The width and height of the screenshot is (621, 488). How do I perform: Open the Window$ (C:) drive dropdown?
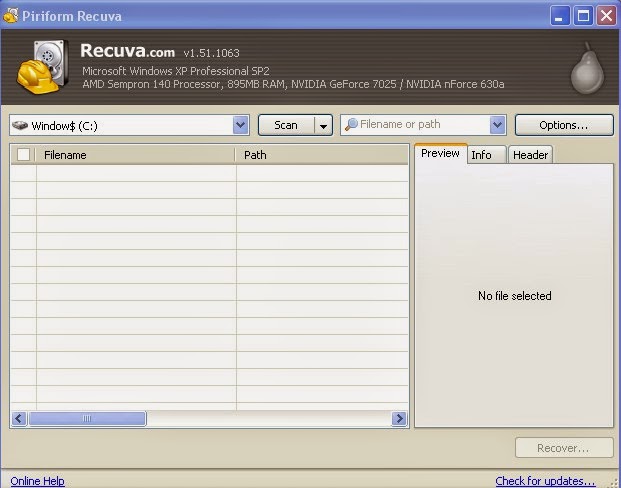(240, 125)
